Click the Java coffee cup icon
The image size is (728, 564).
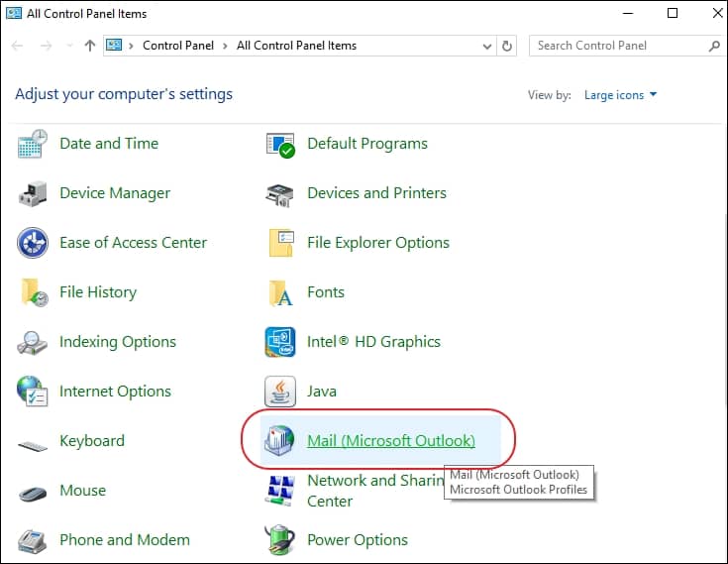pos(280,392)
